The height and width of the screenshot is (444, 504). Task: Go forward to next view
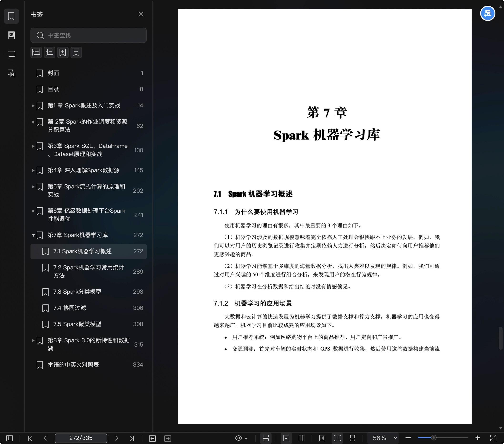(x=168, y=438)
